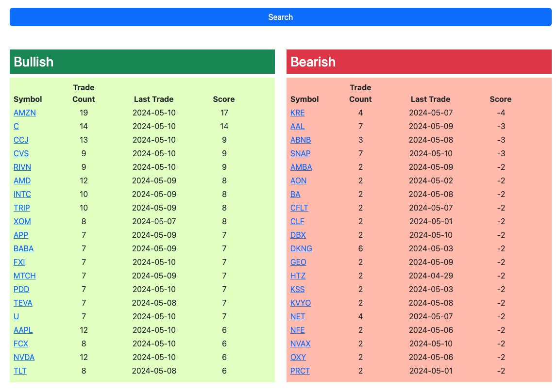Open the KRE bearish symbol link
This screenshot has width=558, height=392.
coord(298,113)
